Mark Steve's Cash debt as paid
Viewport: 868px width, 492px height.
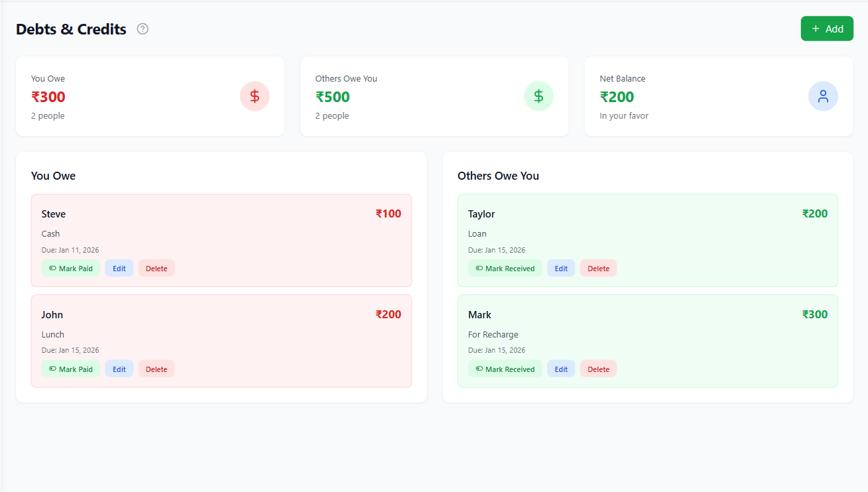pyautogui.click(x=70, y=268)
